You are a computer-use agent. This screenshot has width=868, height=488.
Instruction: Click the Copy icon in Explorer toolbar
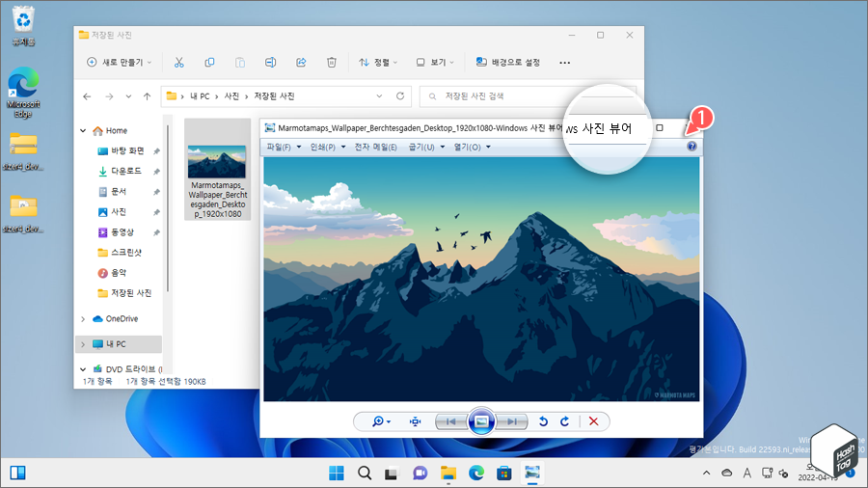[209, 63]
